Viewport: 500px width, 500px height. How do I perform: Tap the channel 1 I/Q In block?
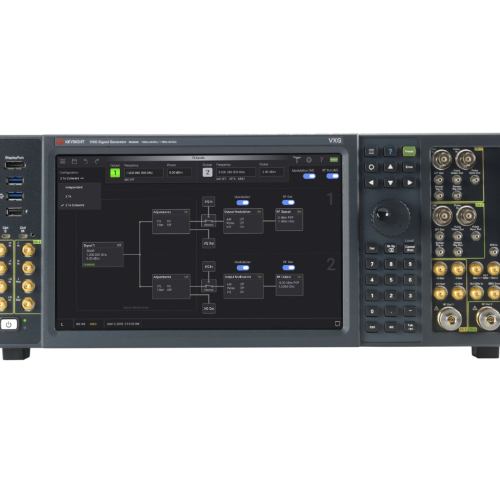pos(208,202)
